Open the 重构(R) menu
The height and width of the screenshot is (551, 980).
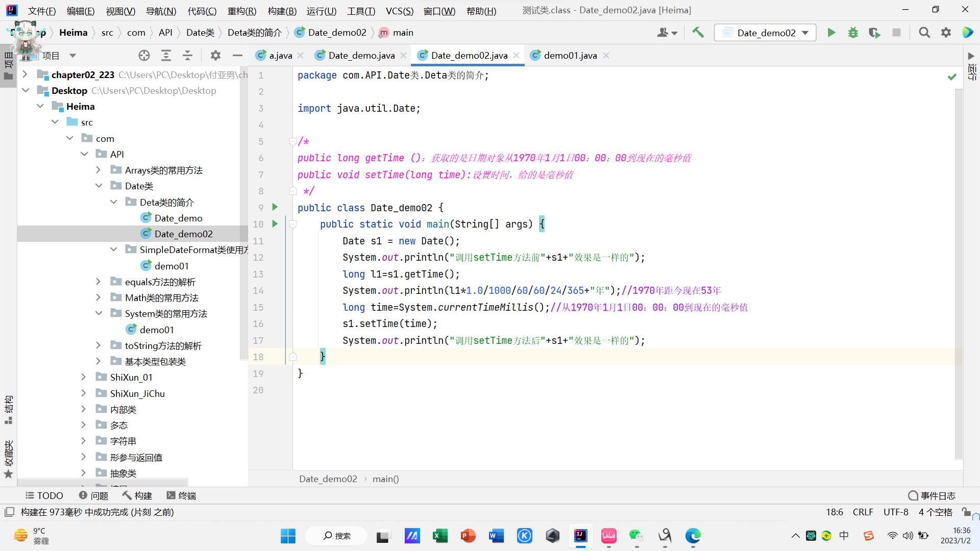(x=241, y=11)
